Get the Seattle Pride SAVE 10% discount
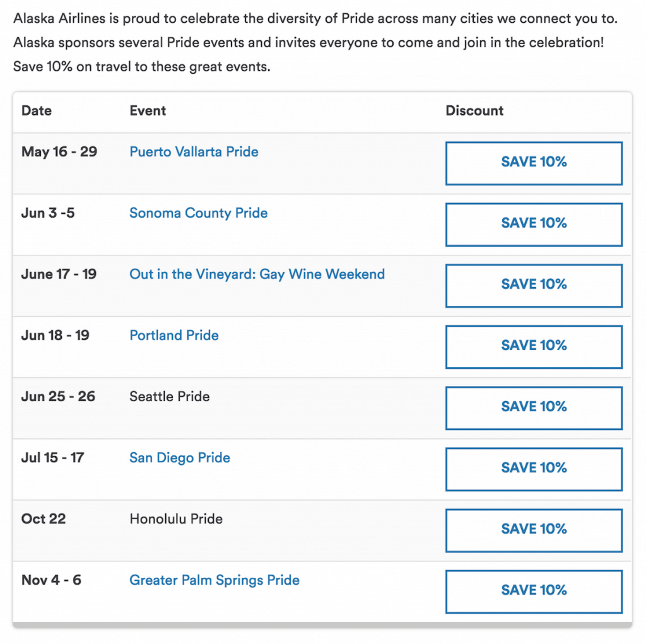646x644 pixels. click(x=534, y=407)
